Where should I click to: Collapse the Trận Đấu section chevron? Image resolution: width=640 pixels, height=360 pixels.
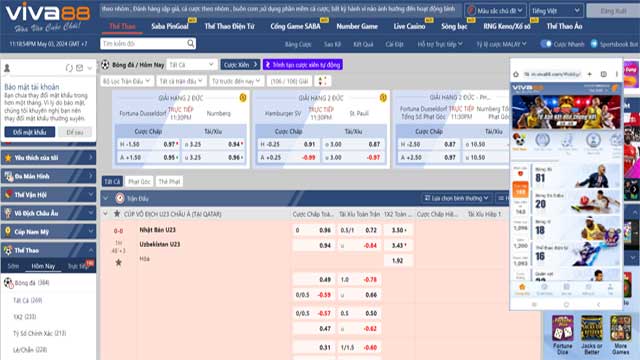pos(106,198)
